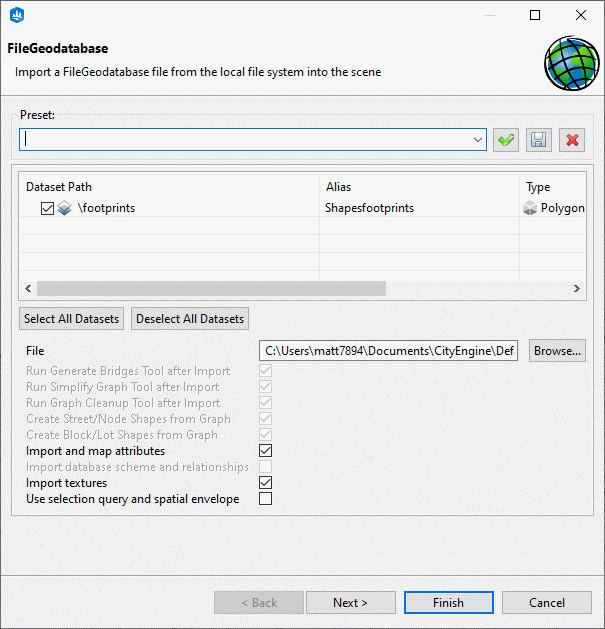This screenshot has width=605, height=629.
Task: Open the Preset dropdown arrow
Action: 477,140
